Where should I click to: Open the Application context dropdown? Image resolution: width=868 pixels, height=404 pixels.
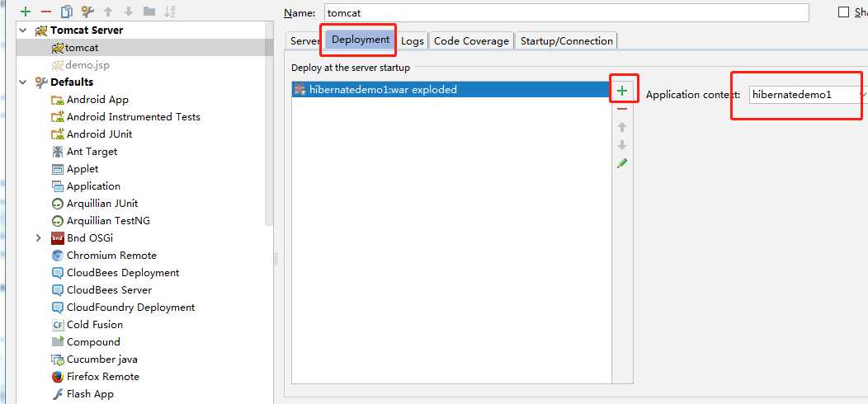tap(861, 95)
